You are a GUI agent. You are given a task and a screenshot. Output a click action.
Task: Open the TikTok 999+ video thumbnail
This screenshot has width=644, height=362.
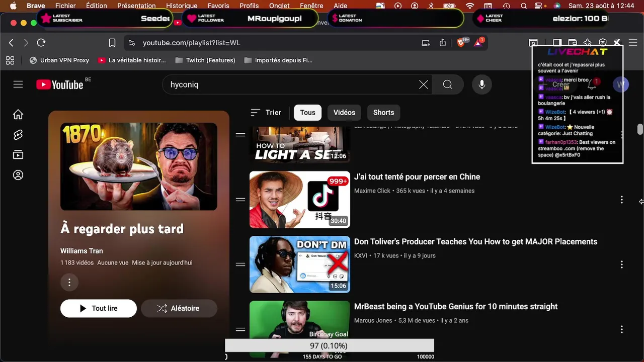tap(300, 200)
